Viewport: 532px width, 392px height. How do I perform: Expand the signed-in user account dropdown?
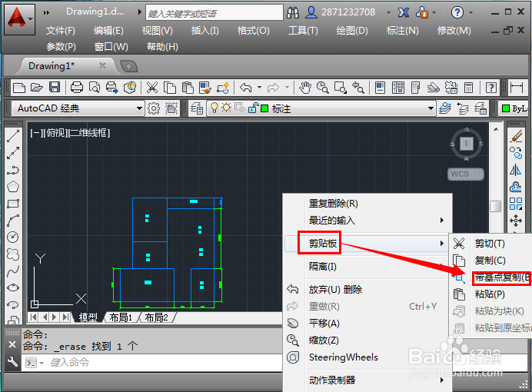[388, 12]
